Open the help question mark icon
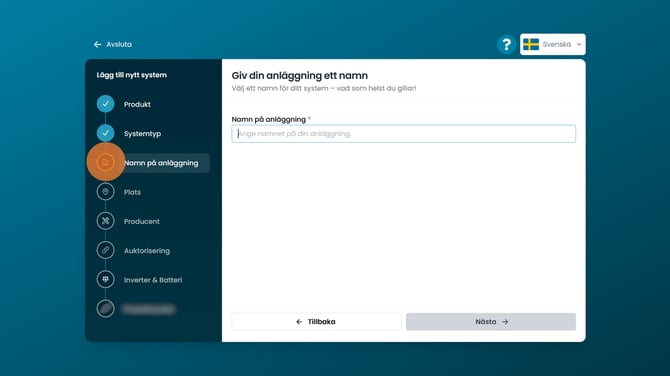The image size is (670, 376). pos(506,44)
